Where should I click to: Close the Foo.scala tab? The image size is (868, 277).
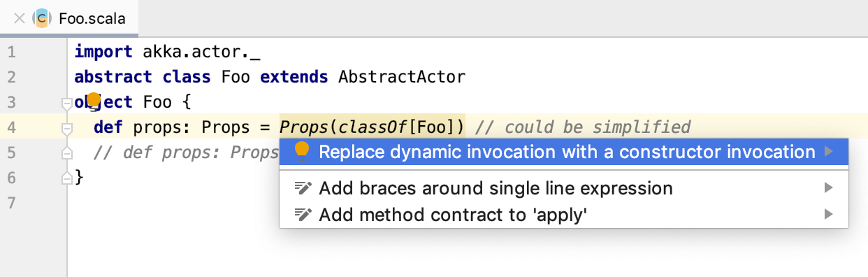click(x=19, y=19)
